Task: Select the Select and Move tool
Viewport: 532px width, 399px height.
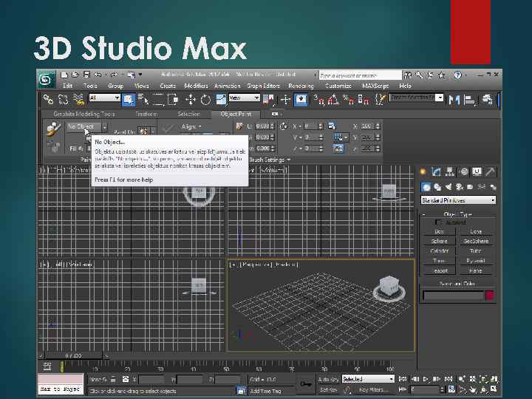Action: [x=190, y=100]
